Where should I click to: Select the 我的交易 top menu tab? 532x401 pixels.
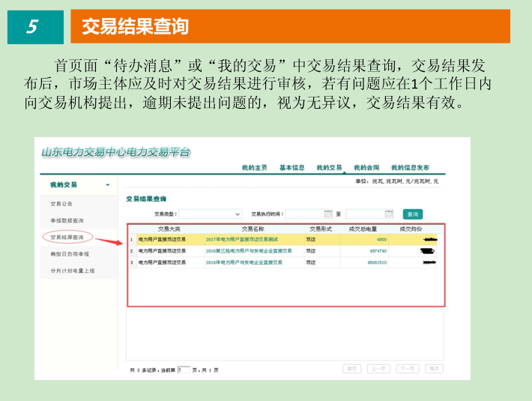(x=329, y=167)
